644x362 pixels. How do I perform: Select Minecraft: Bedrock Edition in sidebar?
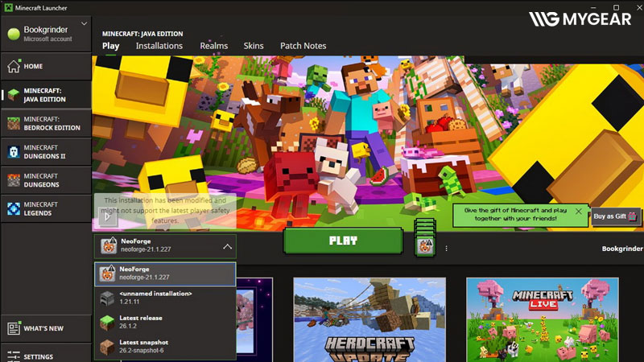pos(46,123)
